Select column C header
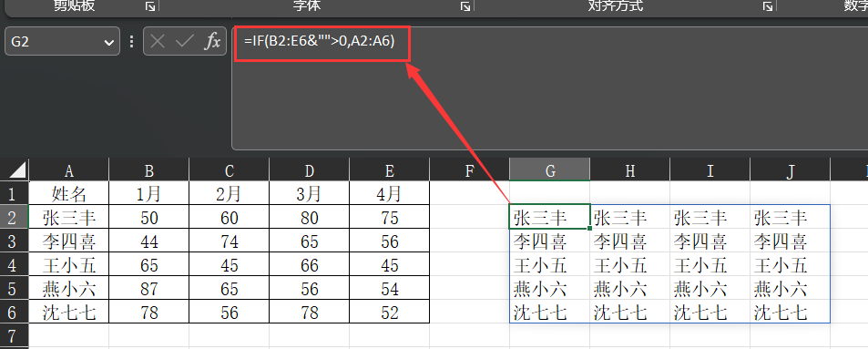Viewport: 868px width, 349px height. tap(230, 170)
